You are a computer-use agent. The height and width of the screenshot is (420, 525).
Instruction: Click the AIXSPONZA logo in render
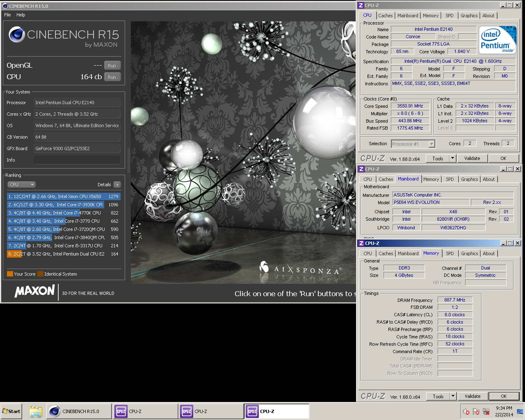[300, 269]
